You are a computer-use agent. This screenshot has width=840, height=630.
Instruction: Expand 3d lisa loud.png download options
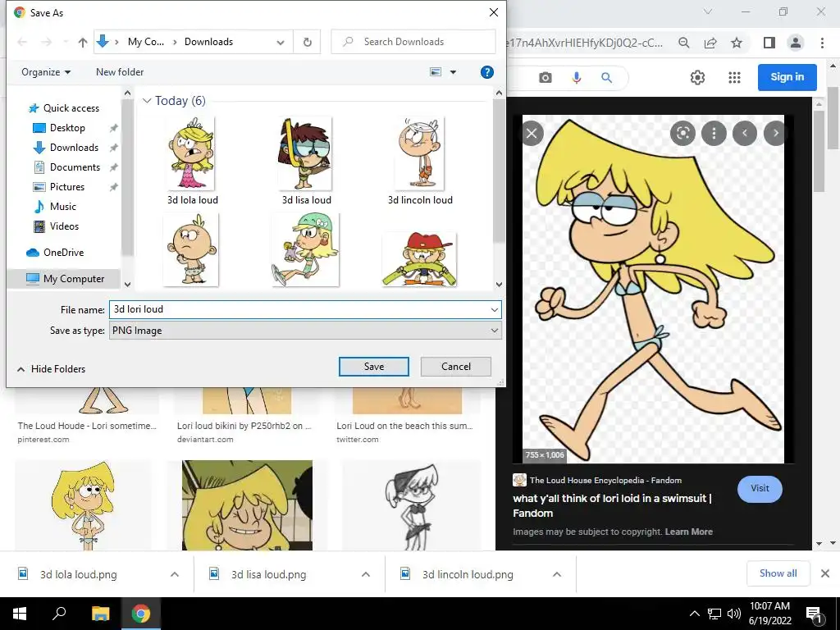pos(366,574)
